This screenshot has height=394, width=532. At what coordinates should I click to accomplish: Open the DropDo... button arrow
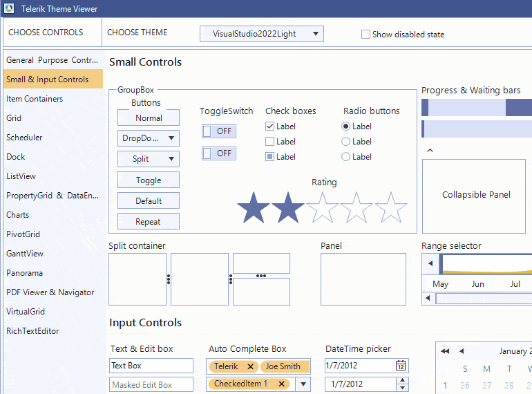[x=171, y=138]
